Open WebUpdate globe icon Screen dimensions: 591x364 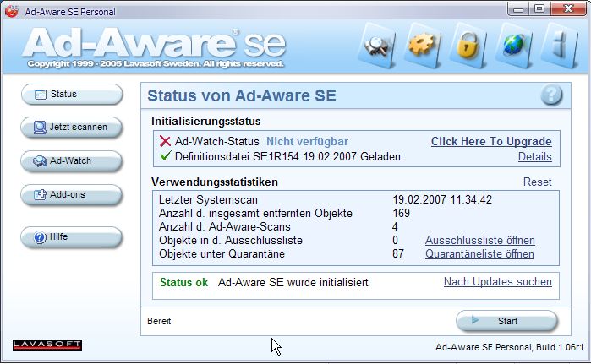[x=513, y=46]
